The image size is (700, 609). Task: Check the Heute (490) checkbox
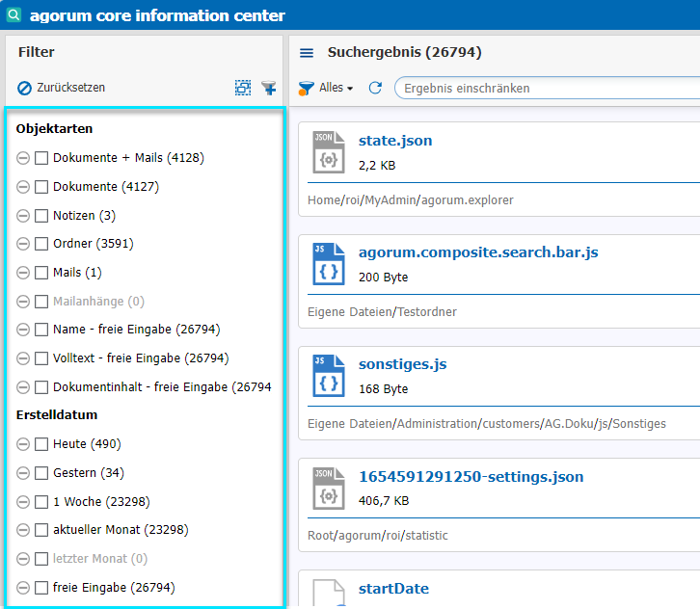[41, 444]
